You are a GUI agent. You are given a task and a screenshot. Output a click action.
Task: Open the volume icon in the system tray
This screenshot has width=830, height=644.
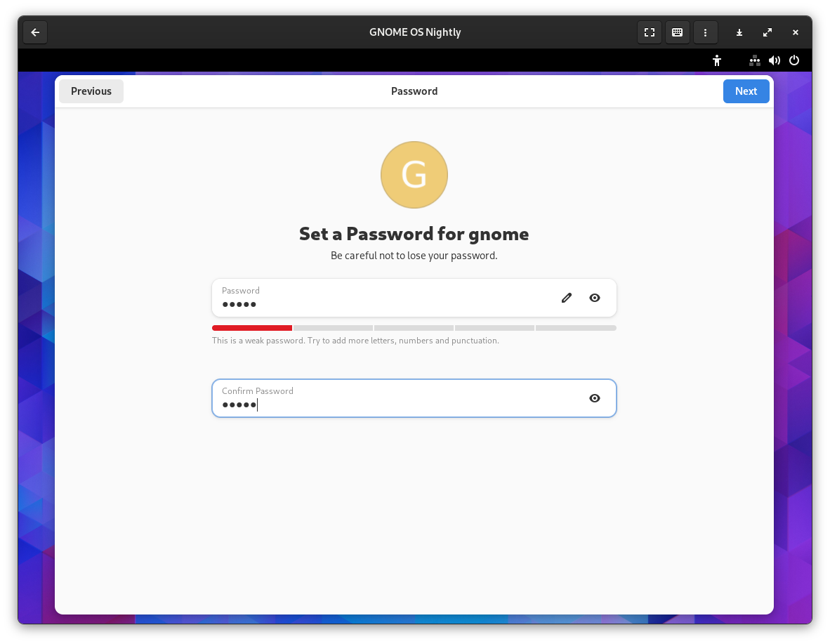[775, 60]
